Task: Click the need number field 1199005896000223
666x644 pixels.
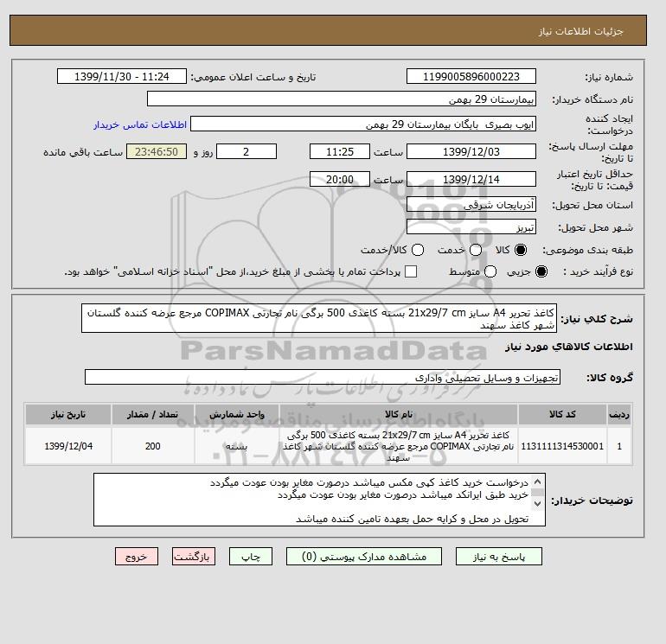Action: [471, 76]
